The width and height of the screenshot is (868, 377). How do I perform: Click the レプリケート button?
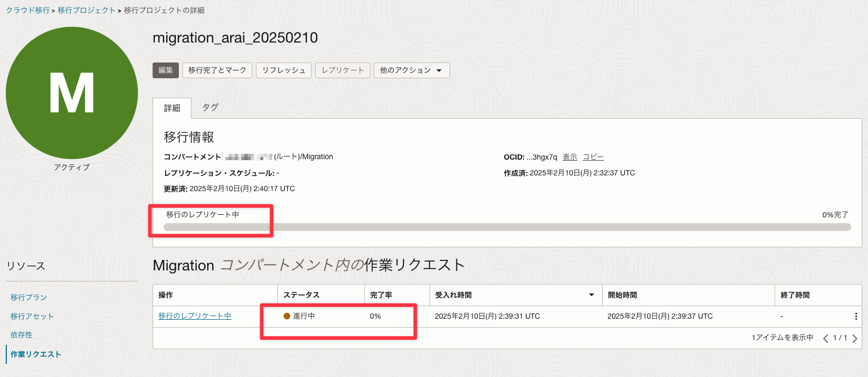343,70
